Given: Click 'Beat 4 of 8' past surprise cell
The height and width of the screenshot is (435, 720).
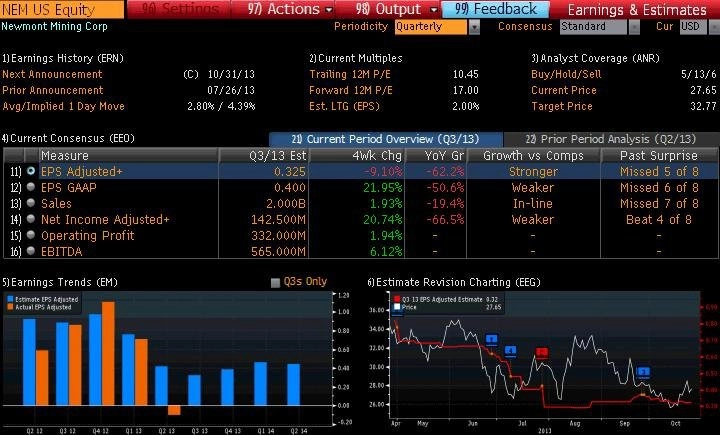Looking at the screenshot, I should (659, 220).
